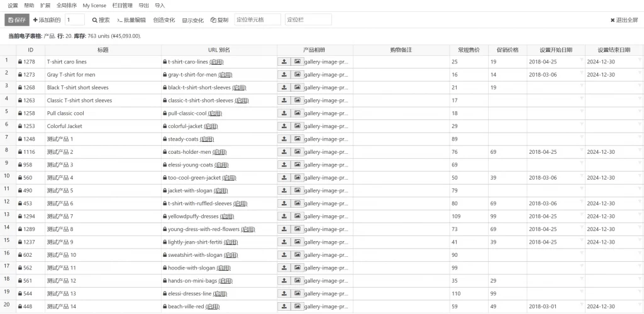Screen dimensions: 644x314
Task: Open start date dropdown arrow for 测试产品 2
Action: (x=581, y=149)
